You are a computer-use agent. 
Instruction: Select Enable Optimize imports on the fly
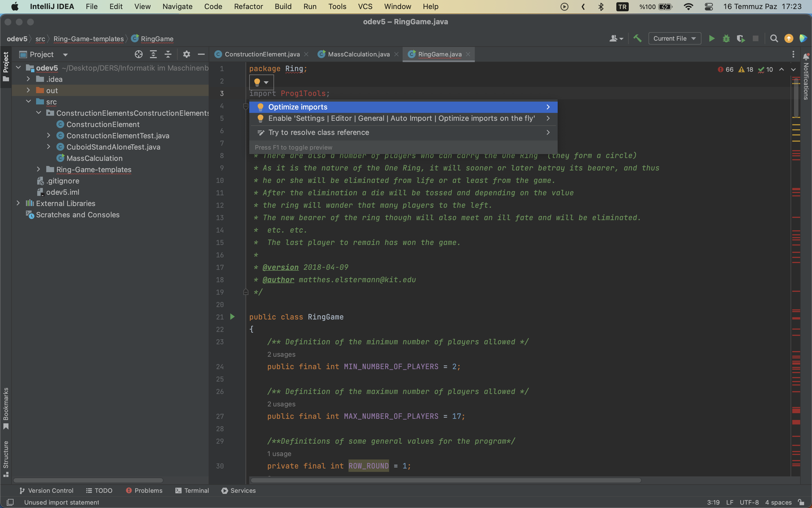403,118
